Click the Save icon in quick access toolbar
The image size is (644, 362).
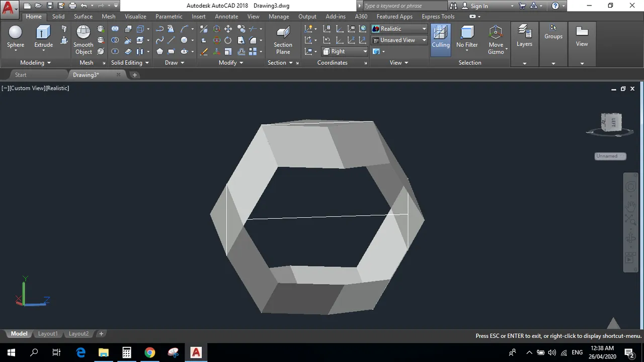[50, 6]
